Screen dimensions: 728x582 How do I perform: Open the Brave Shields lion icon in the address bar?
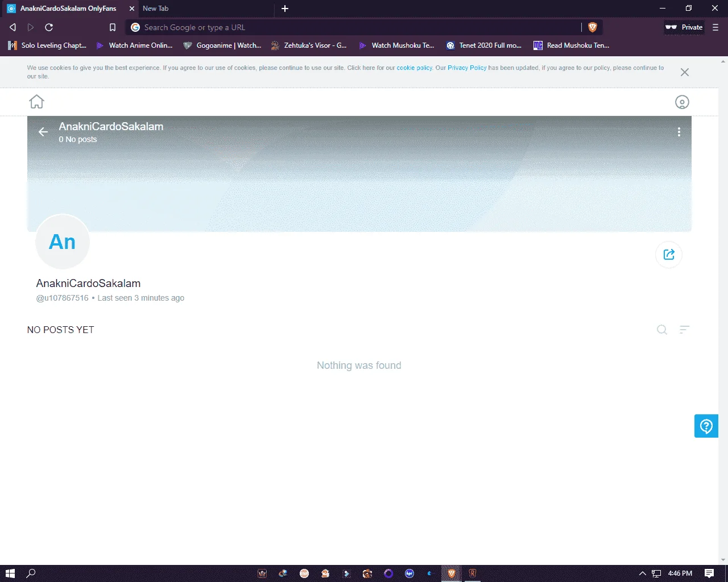(593, 27)
